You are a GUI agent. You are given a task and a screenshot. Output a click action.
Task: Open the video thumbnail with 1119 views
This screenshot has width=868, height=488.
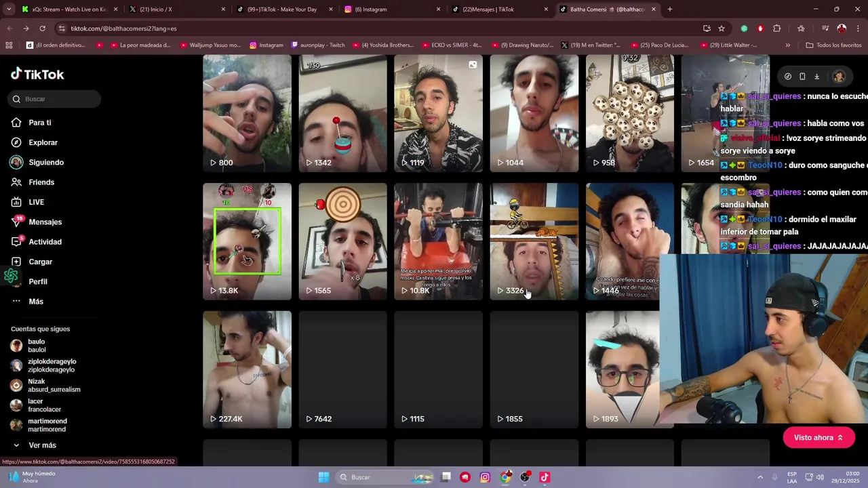(438, 113)
